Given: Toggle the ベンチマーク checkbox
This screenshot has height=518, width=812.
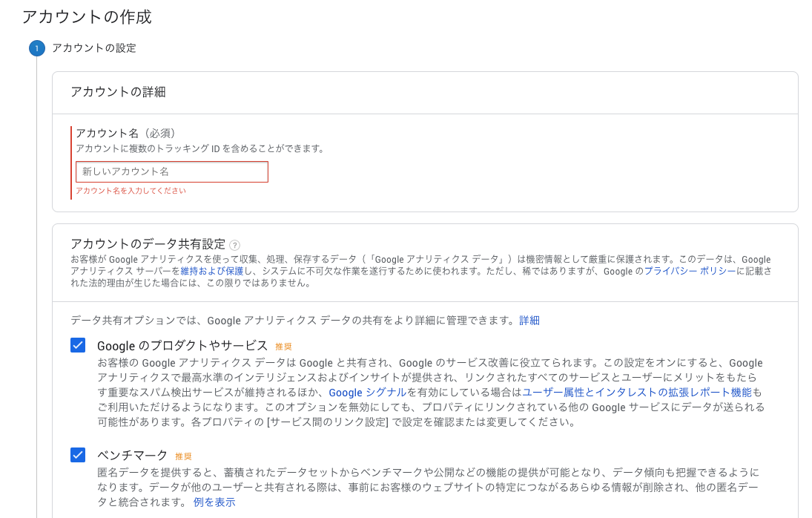Looking at the screenshot, I should pos(78,455).
